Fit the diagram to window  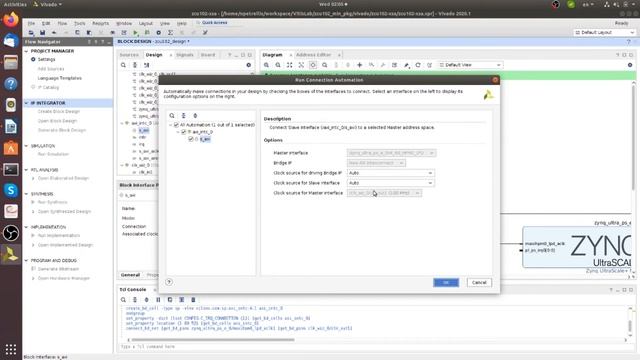289,65
